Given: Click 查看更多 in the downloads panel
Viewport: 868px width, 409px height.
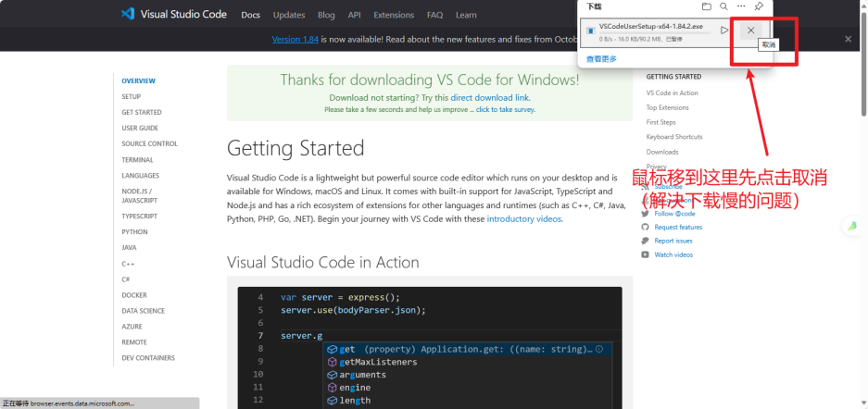Looking at the screenshot, I should pos(602,58).
